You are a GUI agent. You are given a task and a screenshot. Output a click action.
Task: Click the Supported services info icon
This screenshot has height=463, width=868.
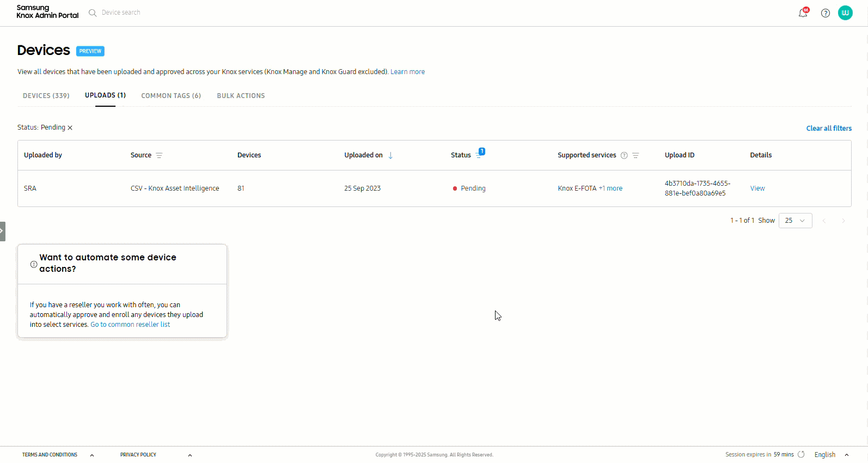tap(624, 155)
